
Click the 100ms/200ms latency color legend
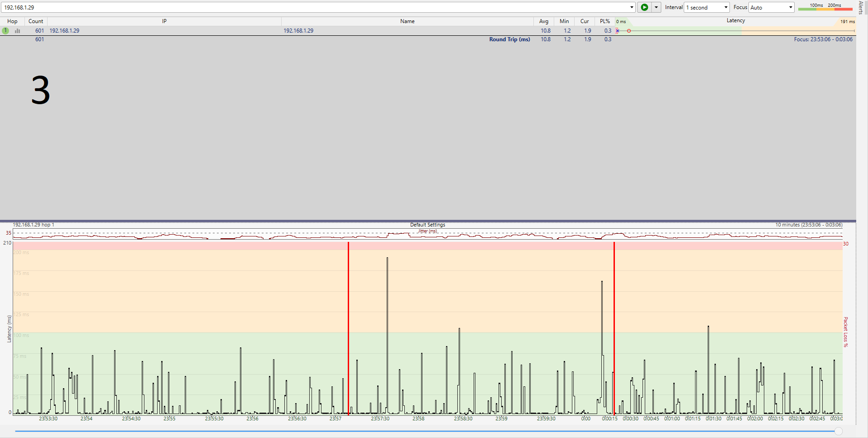825,7
